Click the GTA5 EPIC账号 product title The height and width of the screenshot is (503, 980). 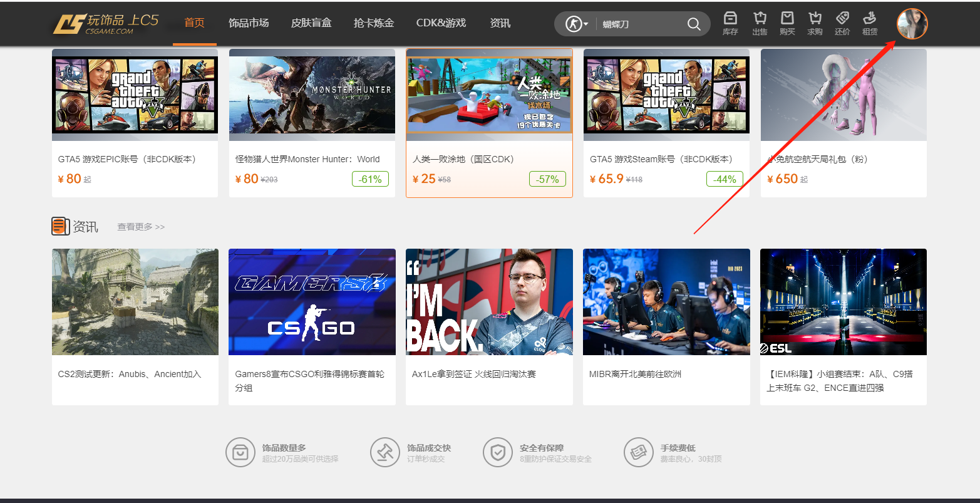click(127, 159)
